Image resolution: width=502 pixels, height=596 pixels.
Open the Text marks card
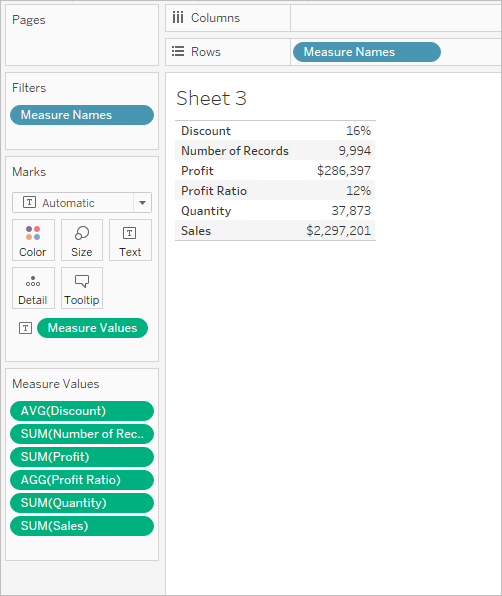(130, 240)
